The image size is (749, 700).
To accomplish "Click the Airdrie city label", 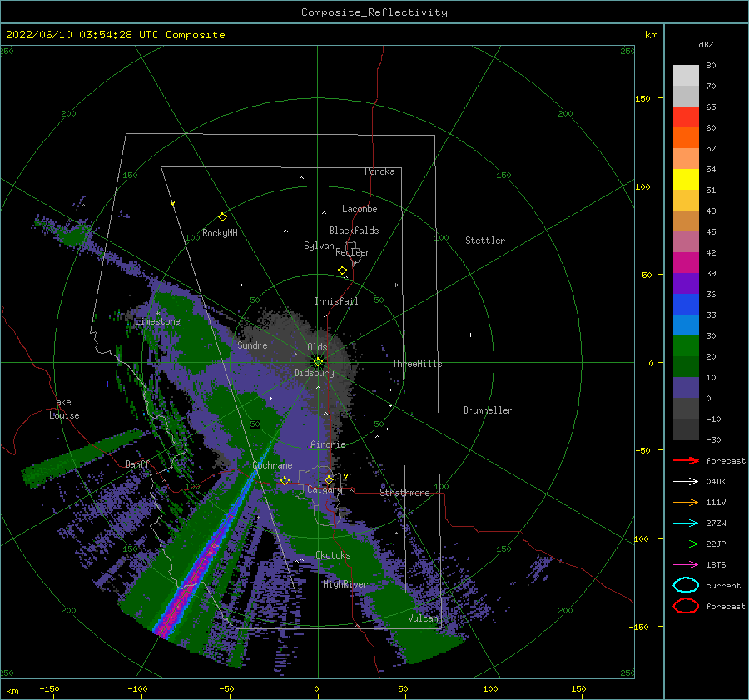I will 328,444.
